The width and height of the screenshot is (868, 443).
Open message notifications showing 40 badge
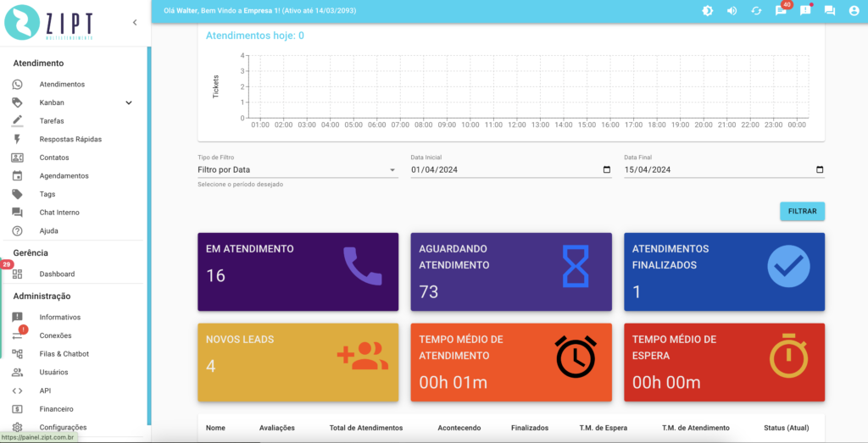[781, 11]
